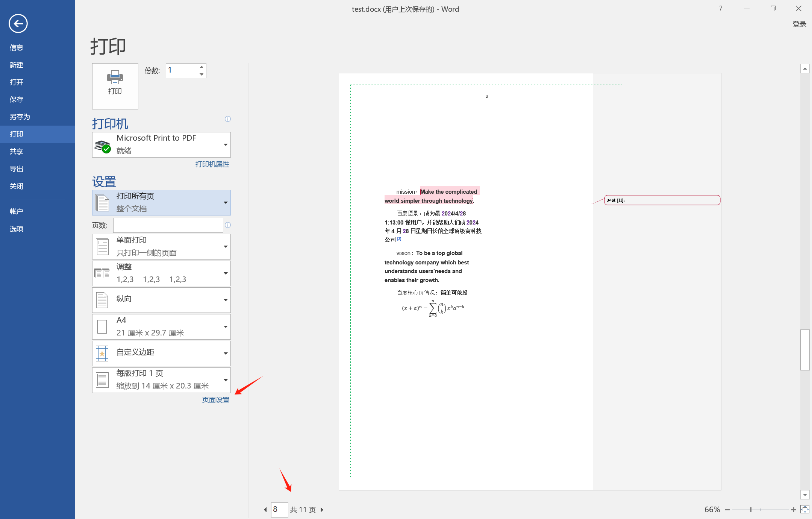Open the 单面打印 sides dropdown

161,247
